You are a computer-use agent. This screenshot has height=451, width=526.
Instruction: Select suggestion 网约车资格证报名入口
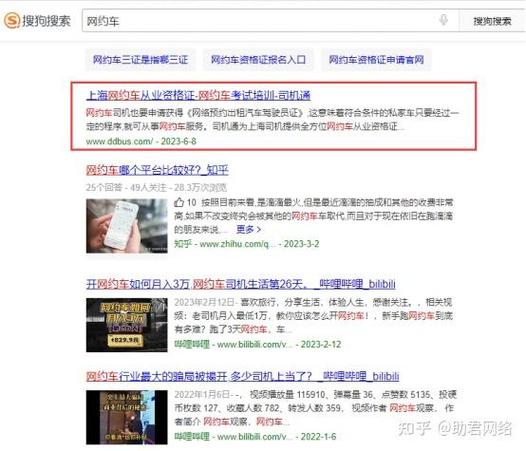pos(258,60)
